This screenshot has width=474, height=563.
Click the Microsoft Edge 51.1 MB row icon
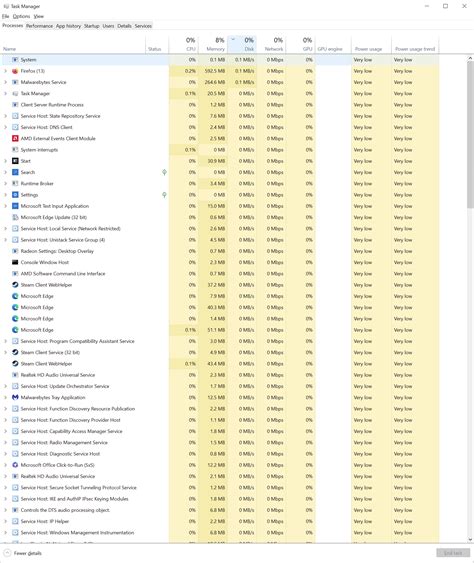tap(15, 330)
